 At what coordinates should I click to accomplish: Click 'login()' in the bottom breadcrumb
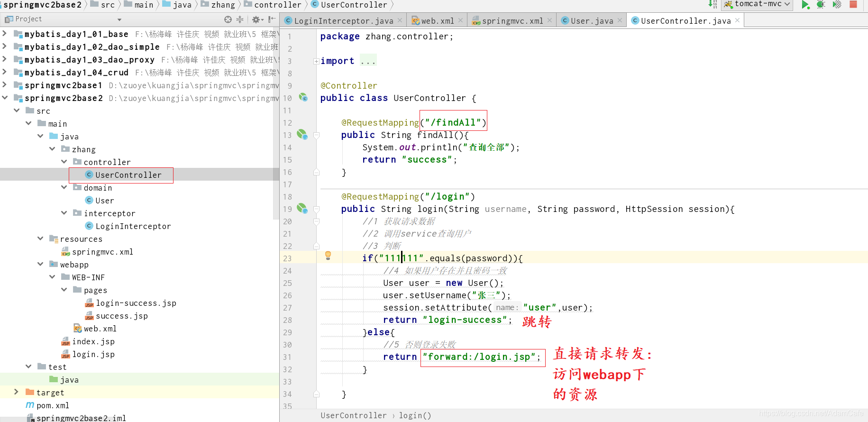(415, 415)
